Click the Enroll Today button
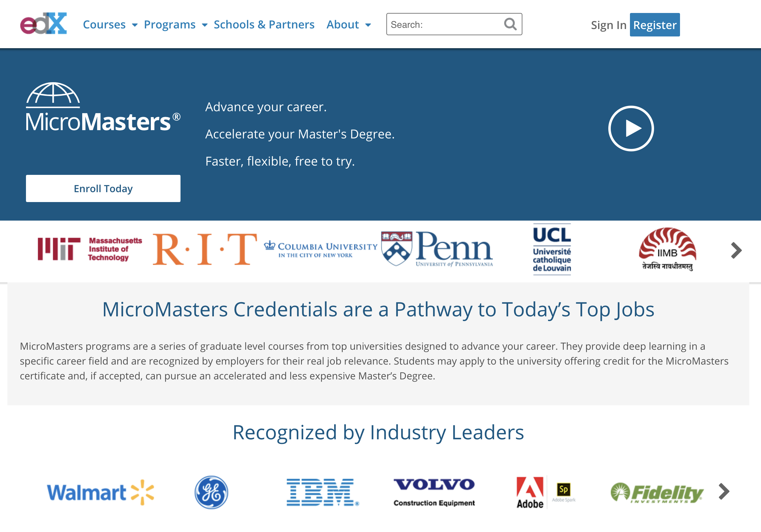Viewport: 761px width, 532px height. (x=103, y=188)
